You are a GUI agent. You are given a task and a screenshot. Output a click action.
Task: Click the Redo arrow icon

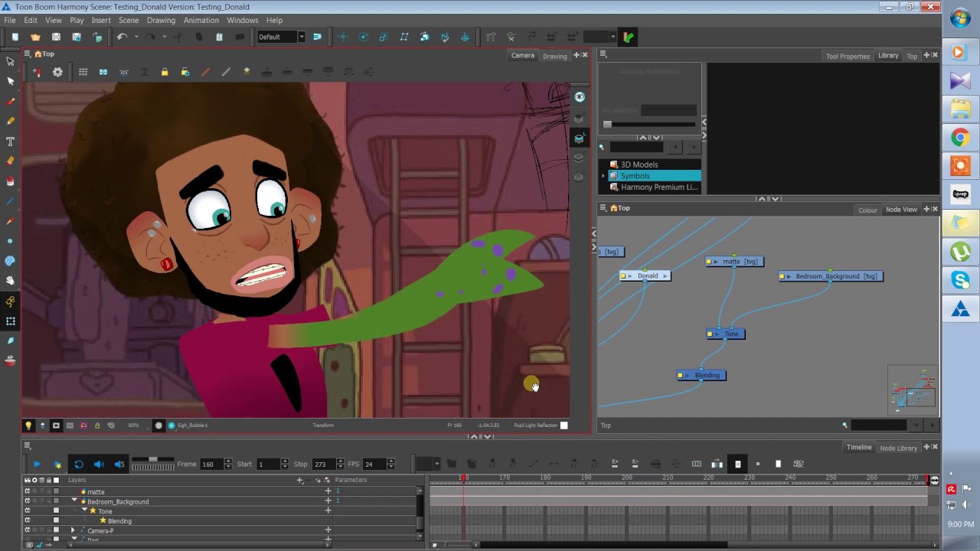tap(151, 37)
